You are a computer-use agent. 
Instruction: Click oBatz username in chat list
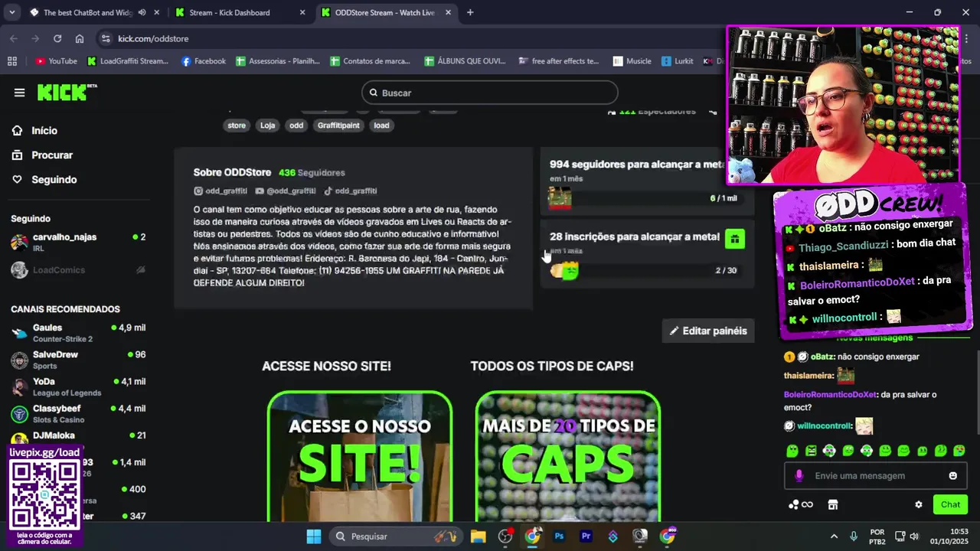(822, 357)
